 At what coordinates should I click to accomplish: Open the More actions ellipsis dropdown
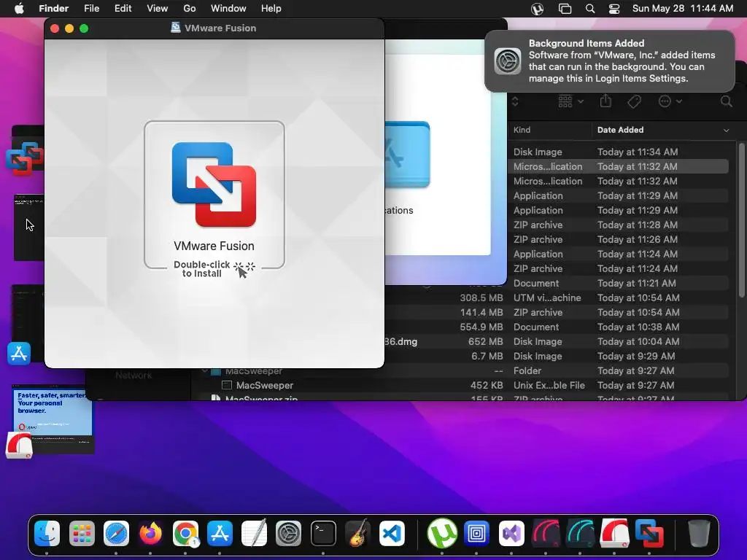coord(670,101)
